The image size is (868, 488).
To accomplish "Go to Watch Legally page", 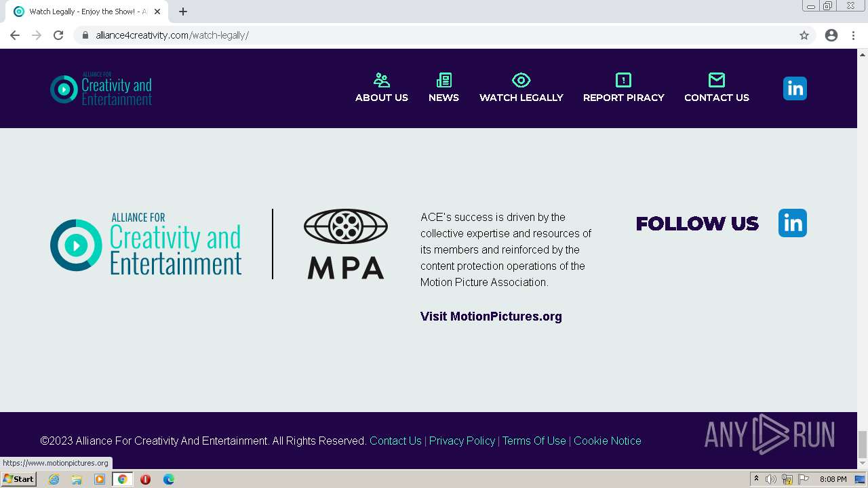I will pos(521,88).
